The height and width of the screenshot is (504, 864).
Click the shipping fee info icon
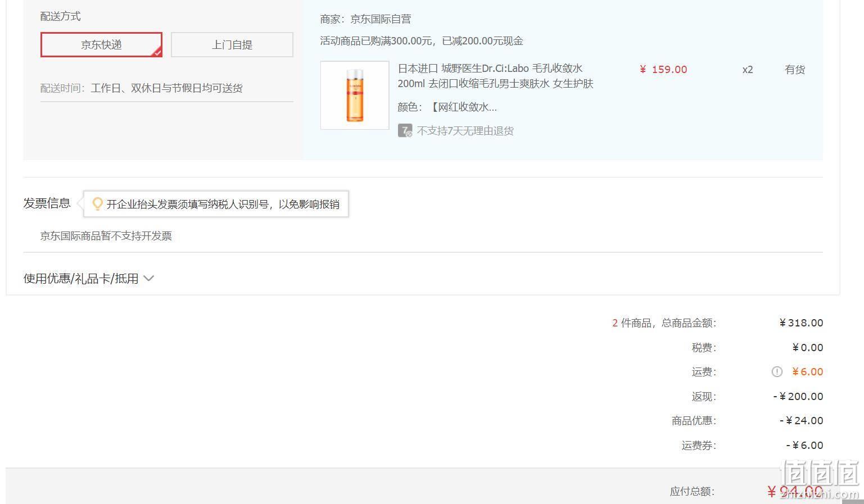tap(777, 371)
